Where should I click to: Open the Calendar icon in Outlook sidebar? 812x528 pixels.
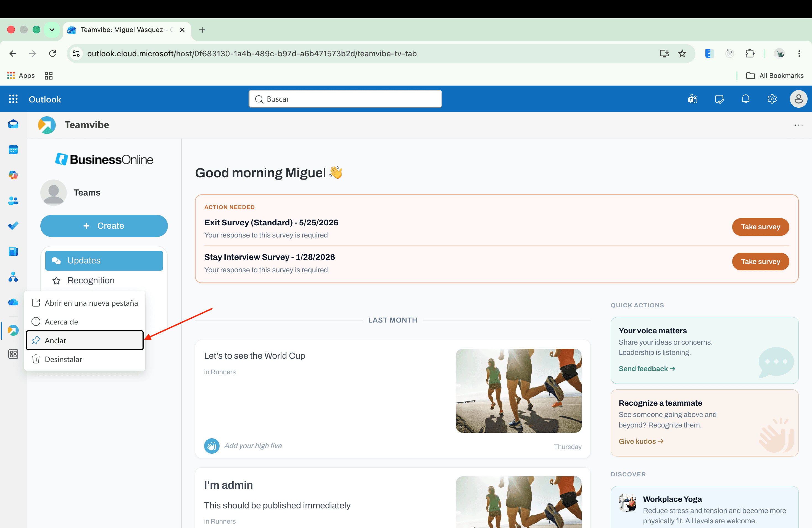(13, 150)
